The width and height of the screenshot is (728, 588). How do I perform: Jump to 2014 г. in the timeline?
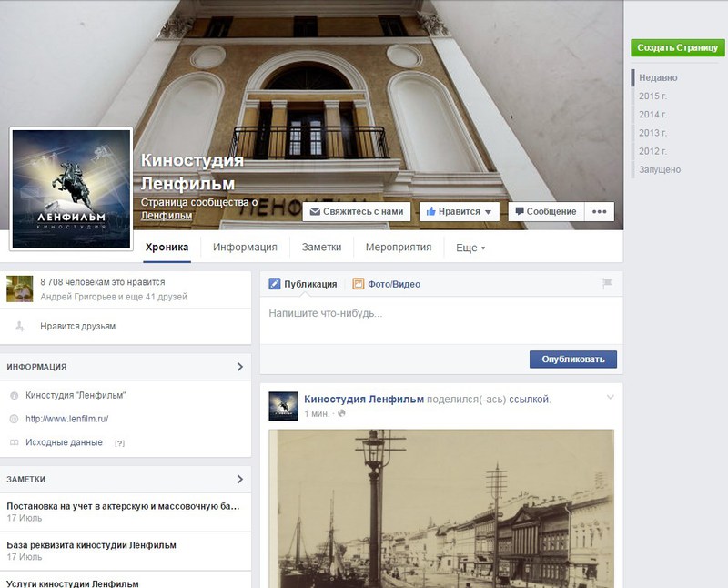click(x=652, y=115)
